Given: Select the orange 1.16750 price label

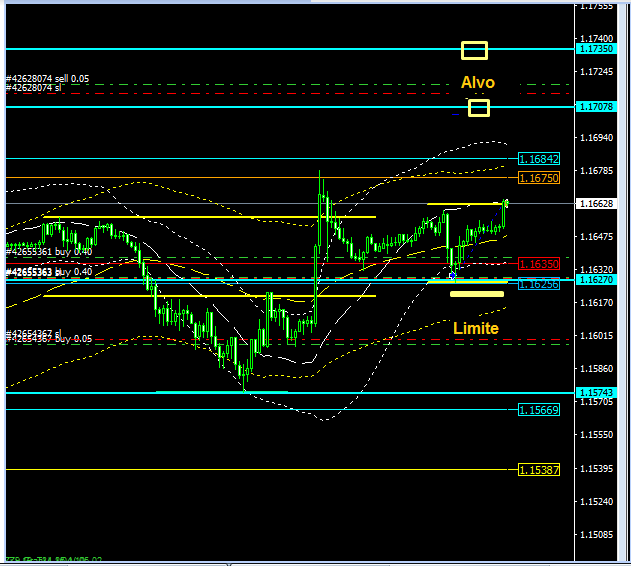Looking at the screenshot, I should 539,177.
